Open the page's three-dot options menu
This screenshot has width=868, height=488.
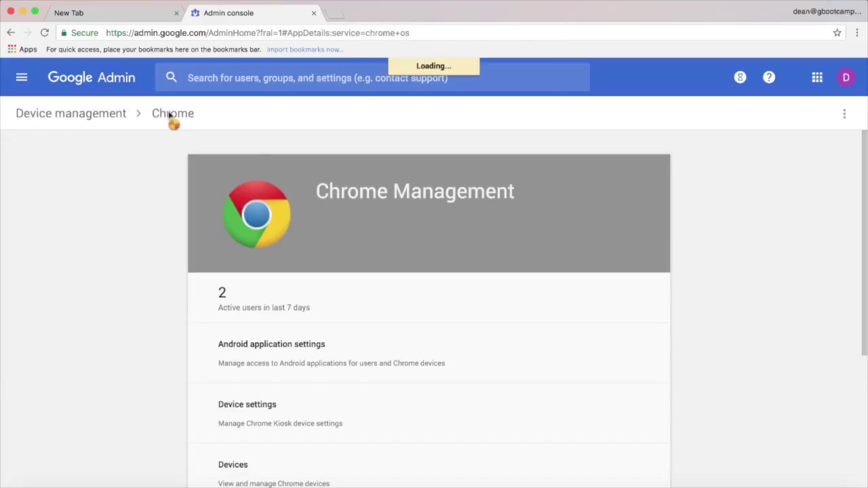[844, 114]
